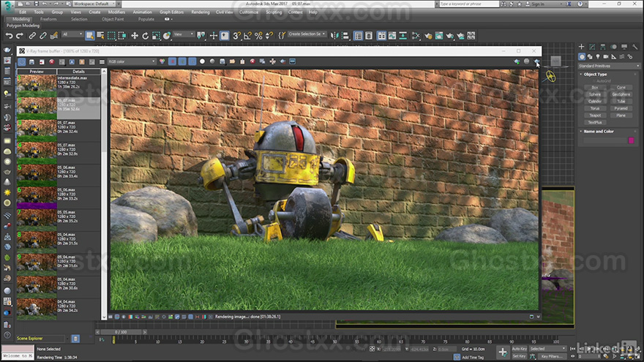Screen dimensions: 644x362
Task: Activate the Select Object tool
Action: click(89, 36)
